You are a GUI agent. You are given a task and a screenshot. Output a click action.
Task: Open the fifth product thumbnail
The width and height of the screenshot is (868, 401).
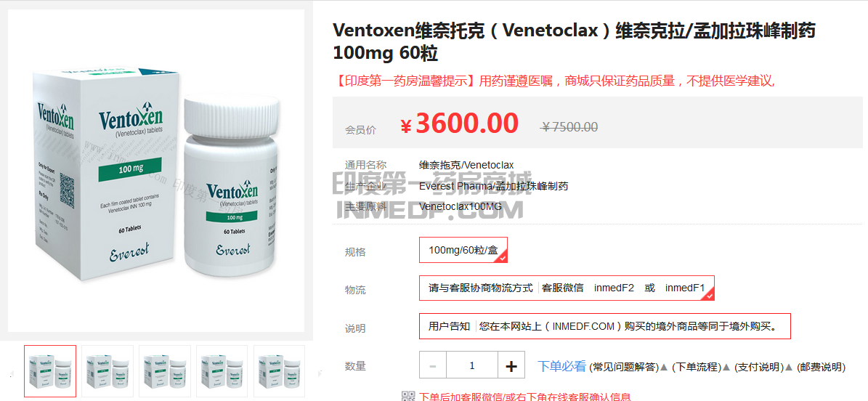coord(279,371)
